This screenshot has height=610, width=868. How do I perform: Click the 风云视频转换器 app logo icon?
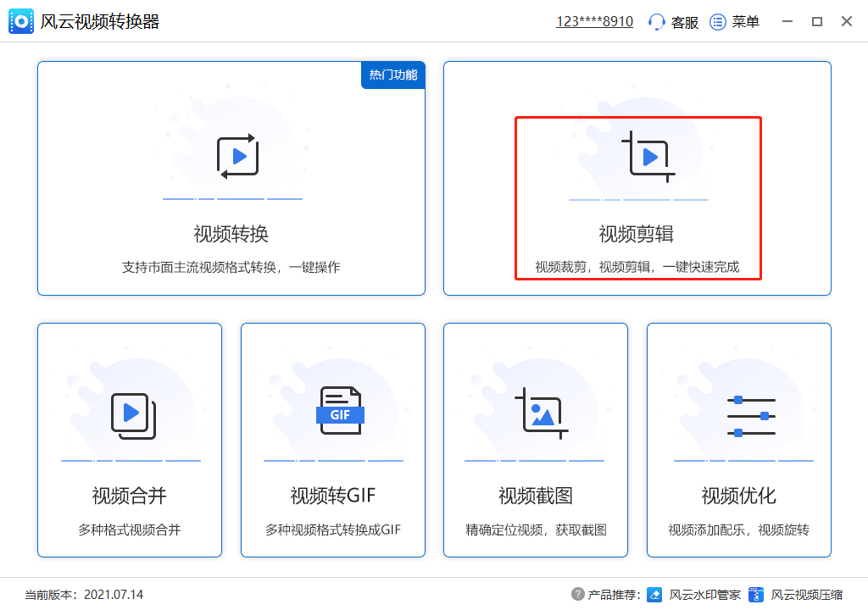pyautogui.click(x=21, y=21)
